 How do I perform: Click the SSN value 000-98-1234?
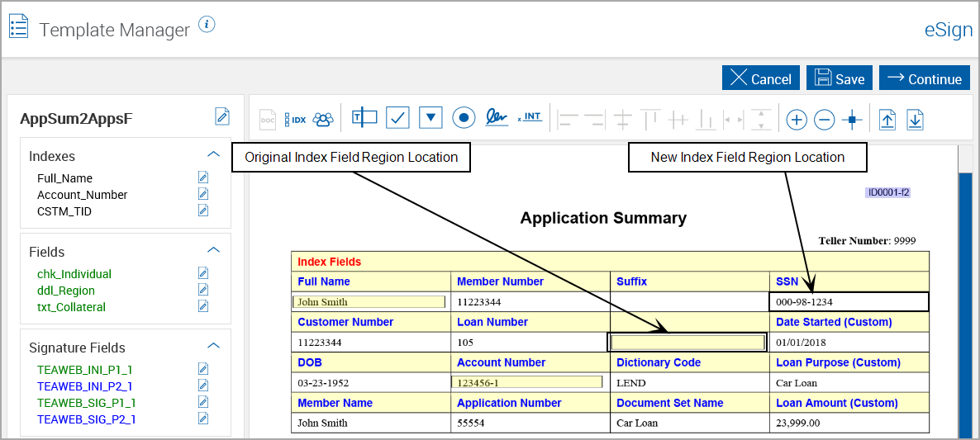804,302
